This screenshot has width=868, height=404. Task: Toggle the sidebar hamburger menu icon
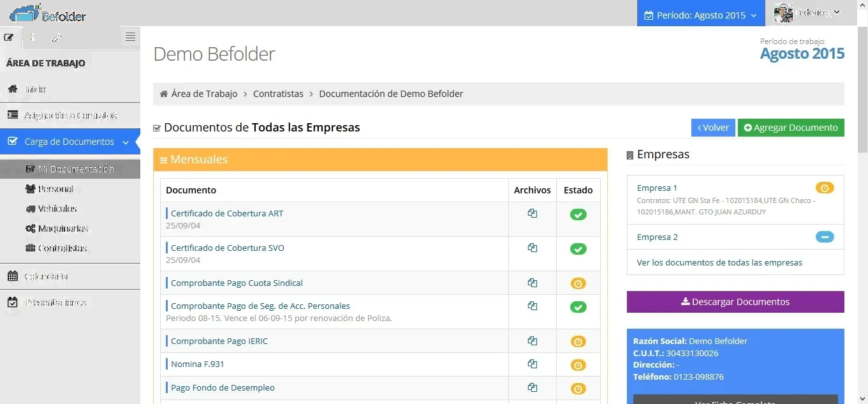pyautogui.click(x=130, y=36)
